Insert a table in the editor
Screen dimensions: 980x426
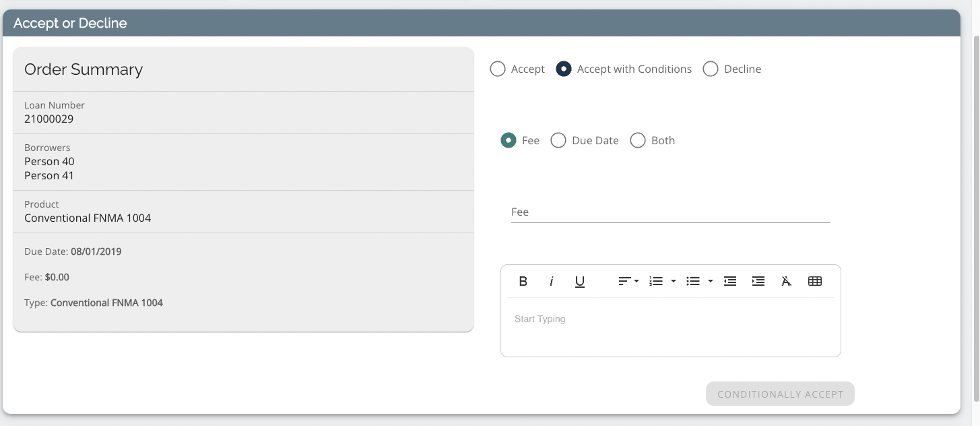(x=814, y=282)
